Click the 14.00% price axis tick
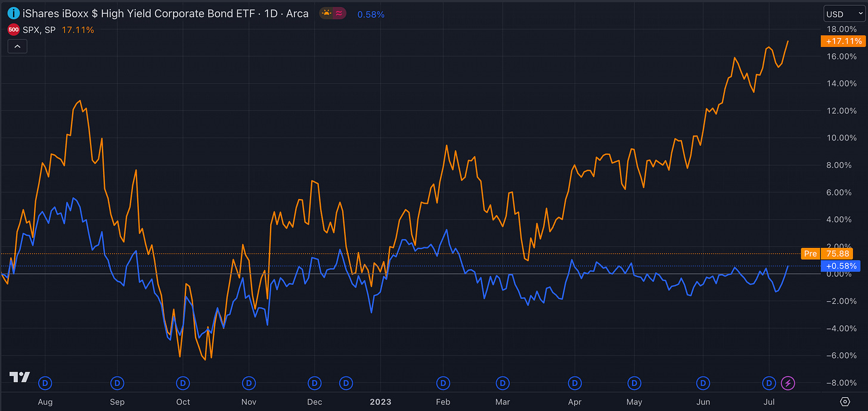 pos(843,83)
